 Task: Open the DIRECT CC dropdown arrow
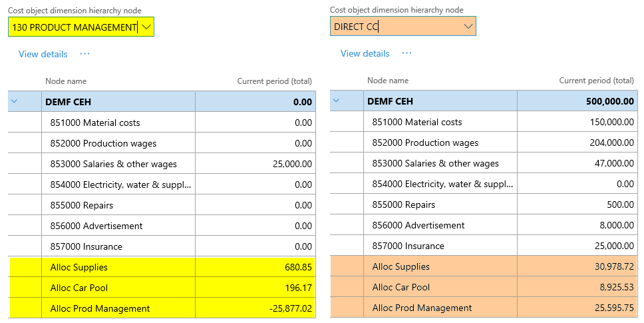468,26
